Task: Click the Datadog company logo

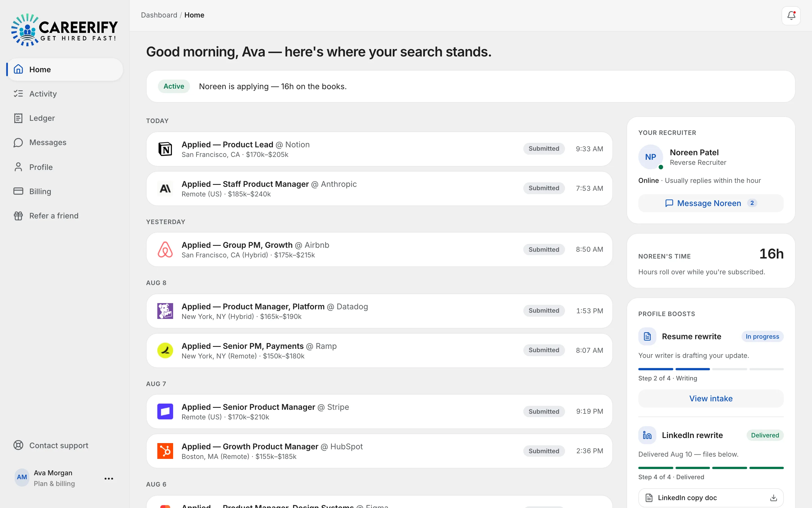Action: [x=165, y=311]
